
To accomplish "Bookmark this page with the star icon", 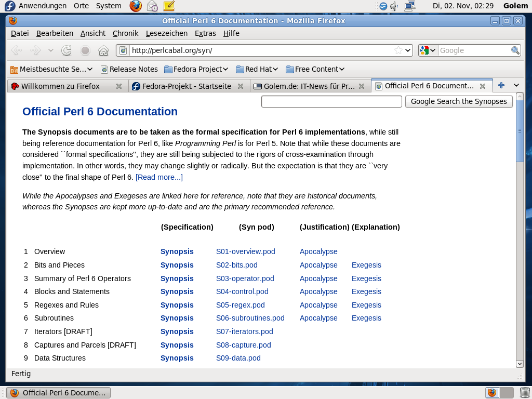I will [398, 50].
